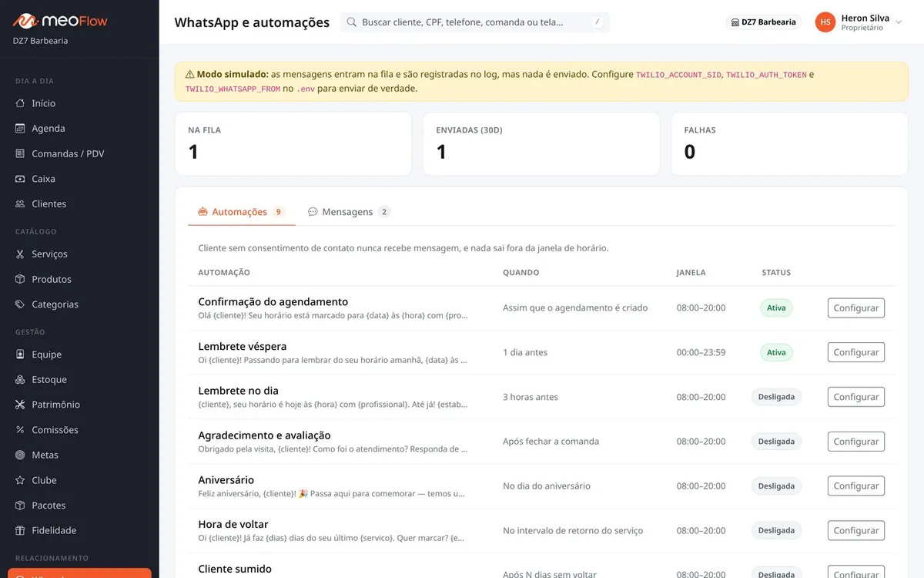Image resolution: width=924 pixels, height=578 pixels.
Task: Click 'Assim que o agendamento é criado' text
Action: [575, 308]
